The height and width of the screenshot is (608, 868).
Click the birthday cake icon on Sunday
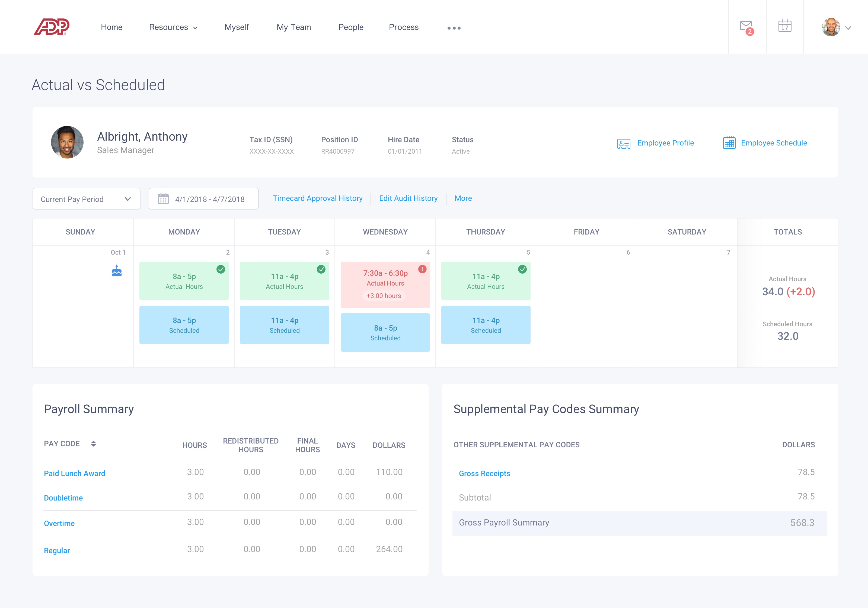coord(116,271)
